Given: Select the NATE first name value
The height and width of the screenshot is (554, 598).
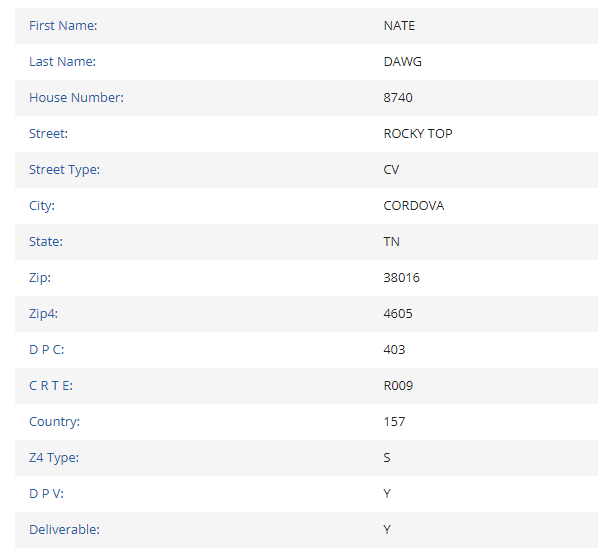Looking at the screenshot, I should (399, 26).
